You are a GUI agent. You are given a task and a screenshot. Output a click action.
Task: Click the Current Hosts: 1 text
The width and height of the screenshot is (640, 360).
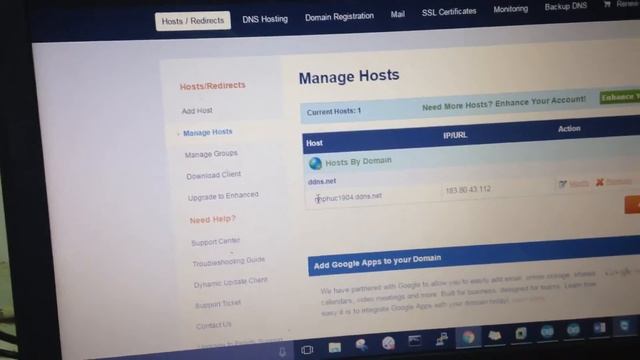[x=334, y=111]
